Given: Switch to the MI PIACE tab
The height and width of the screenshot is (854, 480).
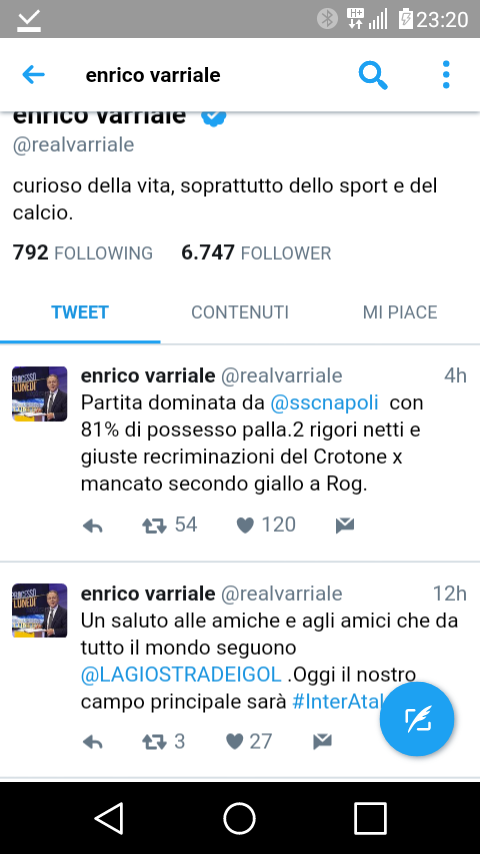Looking at the screenshot, I should point(400,312).
